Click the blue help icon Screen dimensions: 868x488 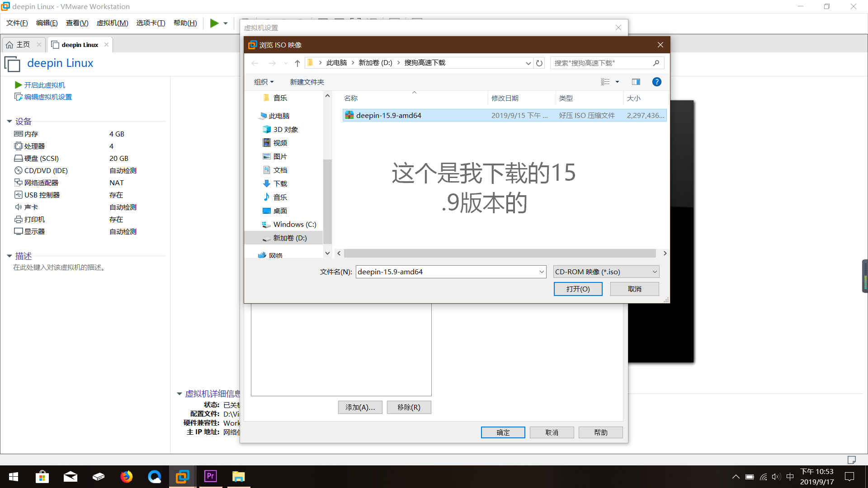click(x=656, y=82)
